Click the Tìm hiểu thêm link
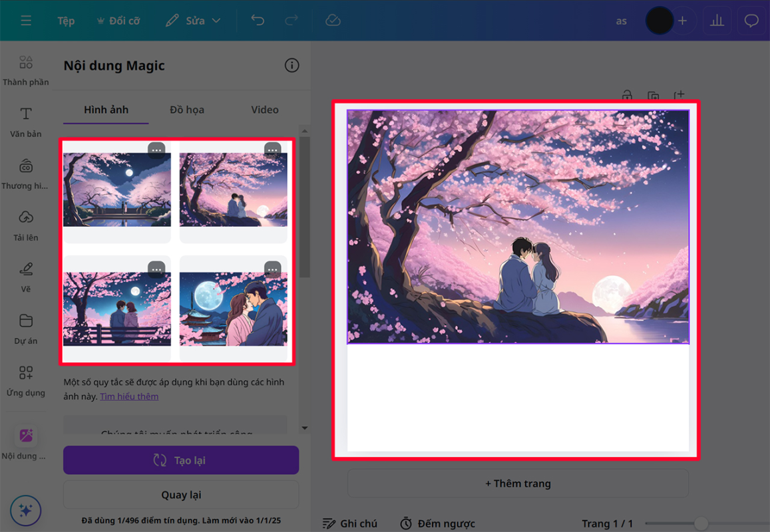The width and height of the screenshot is (770, 532). 129,396
